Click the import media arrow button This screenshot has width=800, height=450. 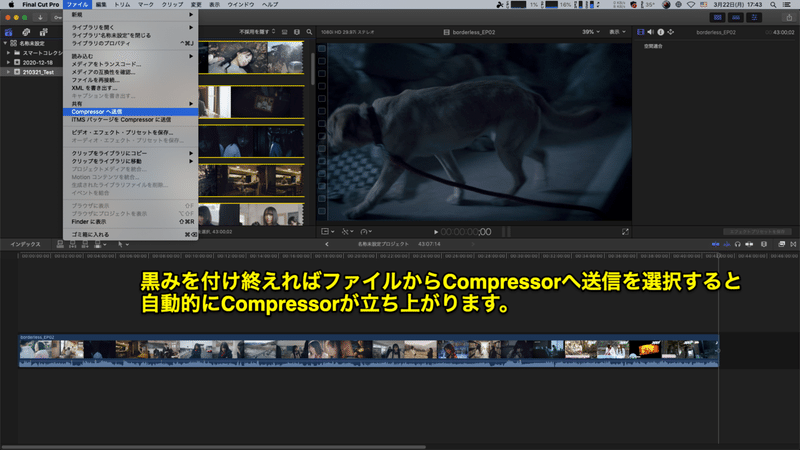[40, 17]
